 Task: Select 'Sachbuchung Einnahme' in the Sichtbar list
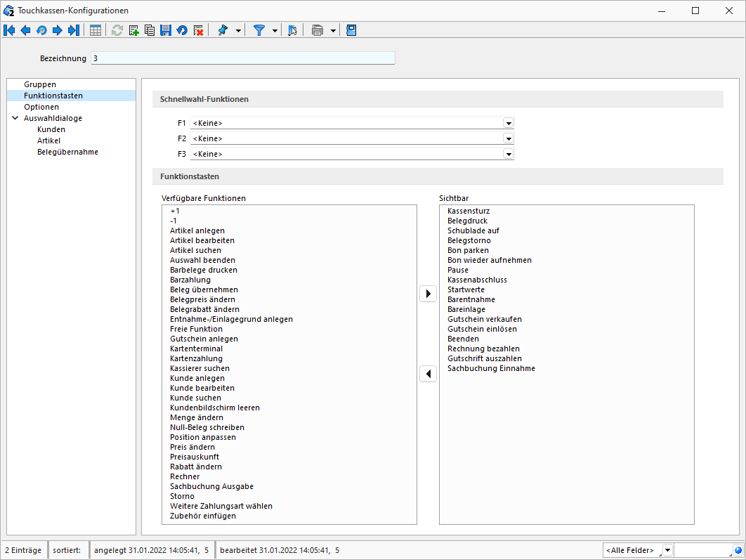(491, 368)
